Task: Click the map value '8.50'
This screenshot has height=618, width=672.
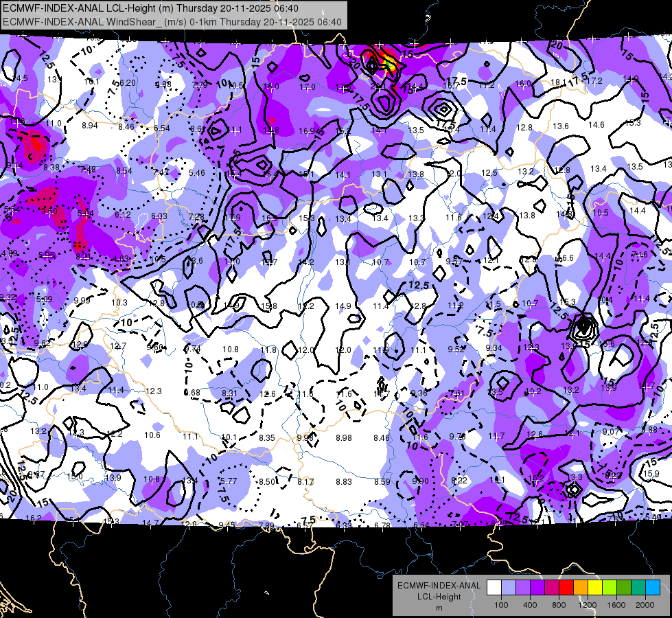Action: [x=266, y=482]
